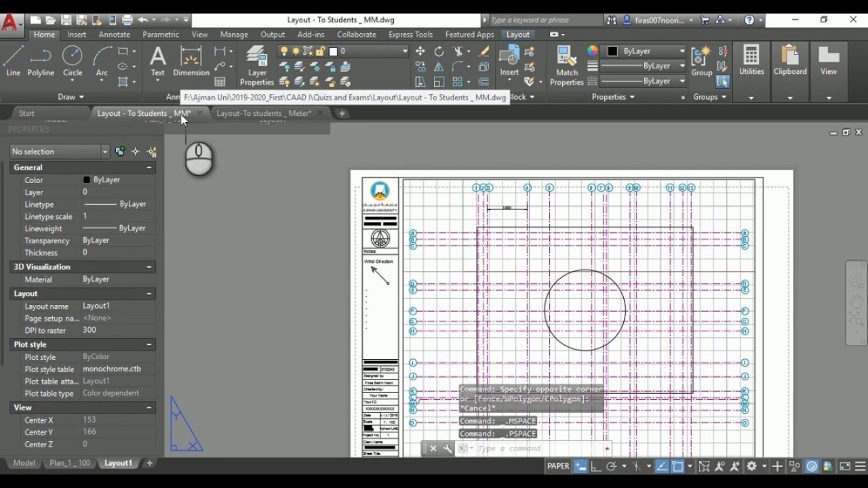Switch to Plan_1_100 layout tab
Viewport: 868px width, 488px height.
click(x=69, y=464)
